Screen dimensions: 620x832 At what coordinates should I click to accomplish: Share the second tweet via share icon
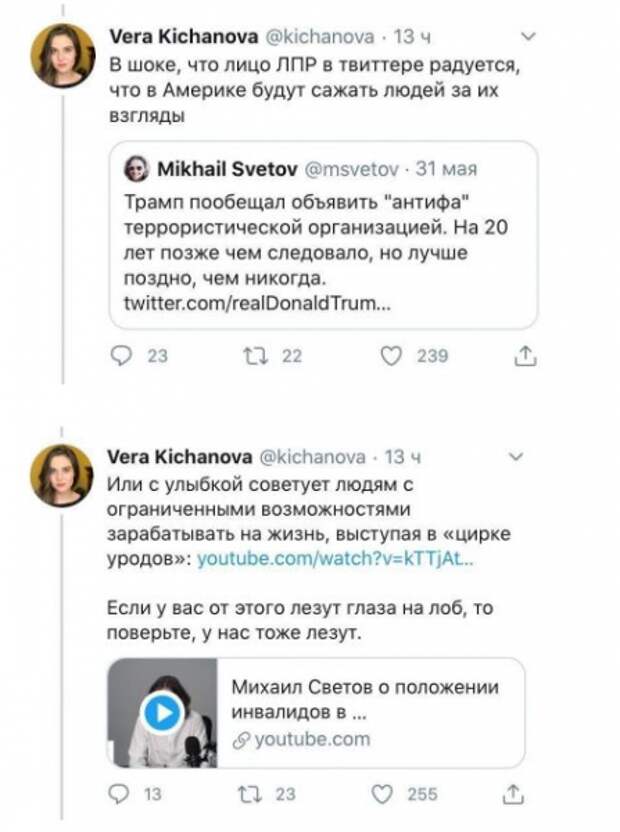(513, 794)
